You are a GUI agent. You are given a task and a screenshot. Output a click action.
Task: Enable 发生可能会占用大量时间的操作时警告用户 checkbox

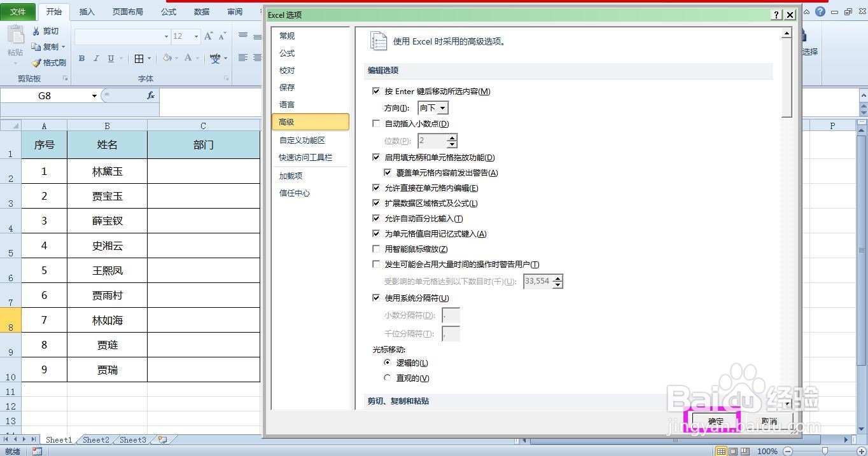click(x=376, y=265)
